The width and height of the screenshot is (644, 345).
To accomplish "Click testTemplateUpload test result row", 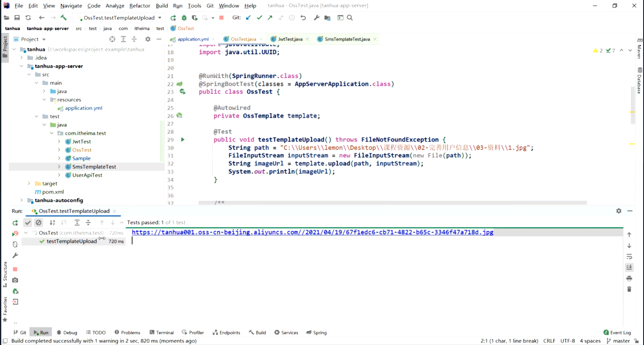I will tap(74, 241).
